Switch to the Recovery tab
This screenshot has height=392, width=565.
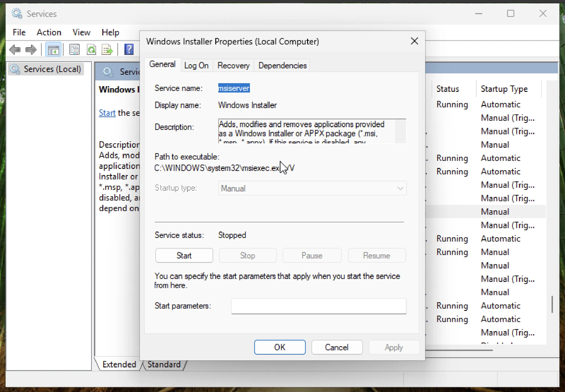tap(234, 66)
